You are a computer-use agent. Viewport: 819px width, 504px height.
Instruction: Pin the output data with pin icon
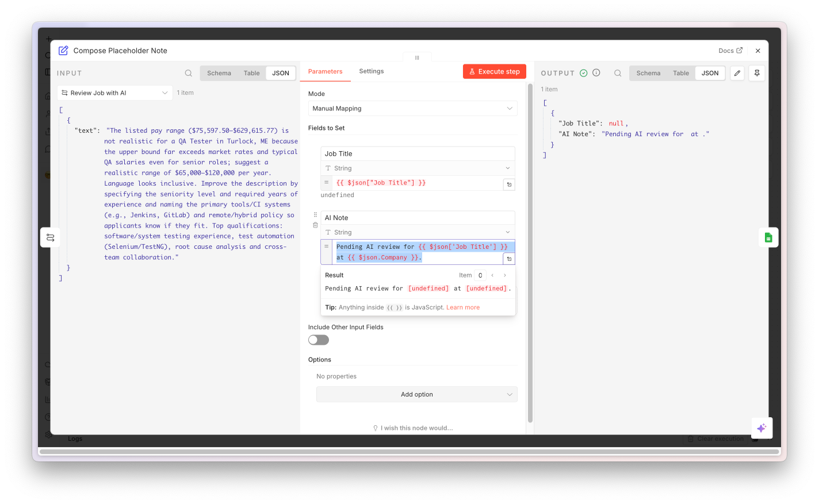[x=757, y=73]
